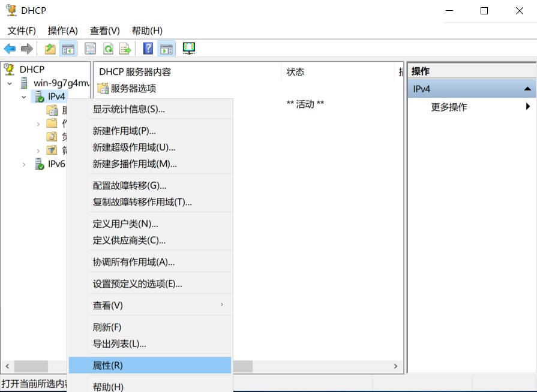Click the 更多操作 action link

(449, 107)
